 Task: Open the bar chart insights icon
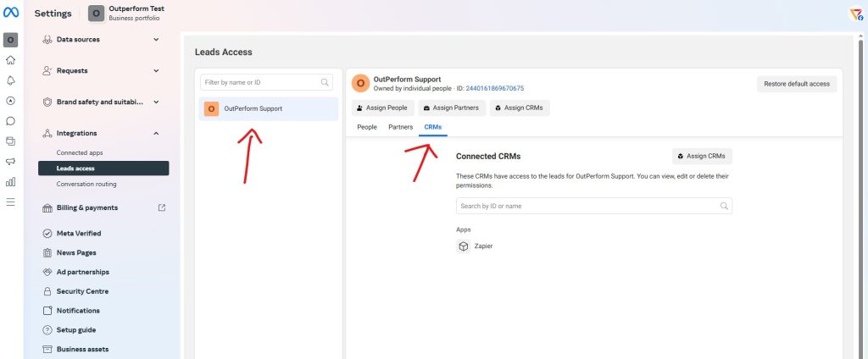(x=11, y=181)
